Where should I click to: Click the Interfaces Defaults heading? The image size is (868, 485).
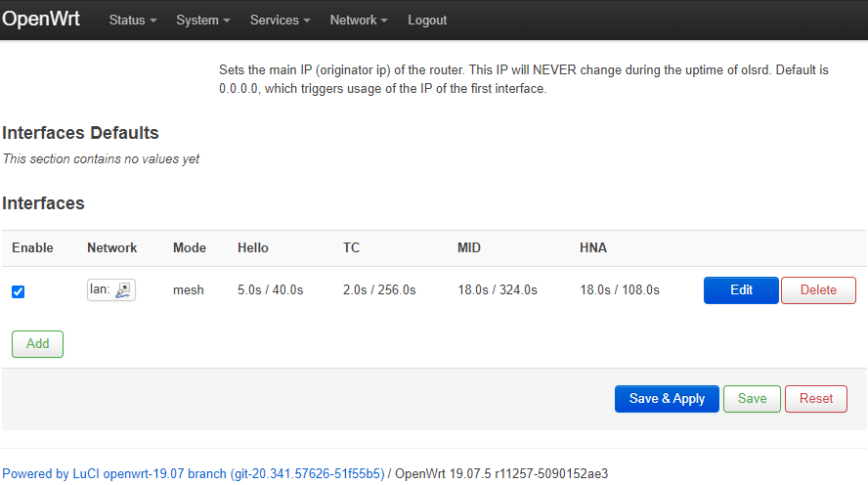[80, 133]
